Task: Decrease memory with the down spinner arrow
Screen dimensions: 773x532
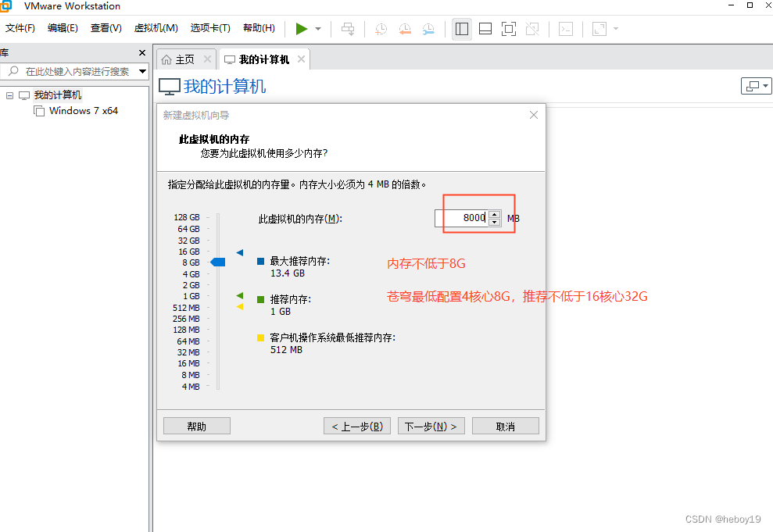Action: [x=495, y=222]
